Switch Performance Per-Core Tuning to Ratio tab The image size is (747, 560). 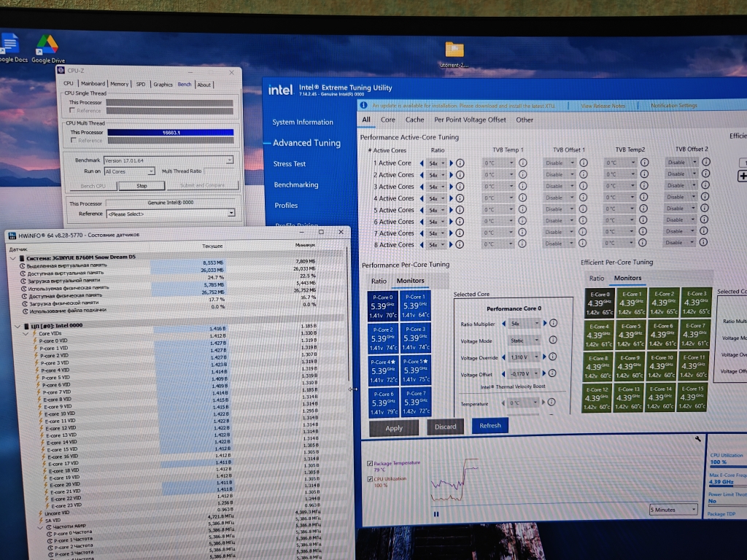(379, 281)
